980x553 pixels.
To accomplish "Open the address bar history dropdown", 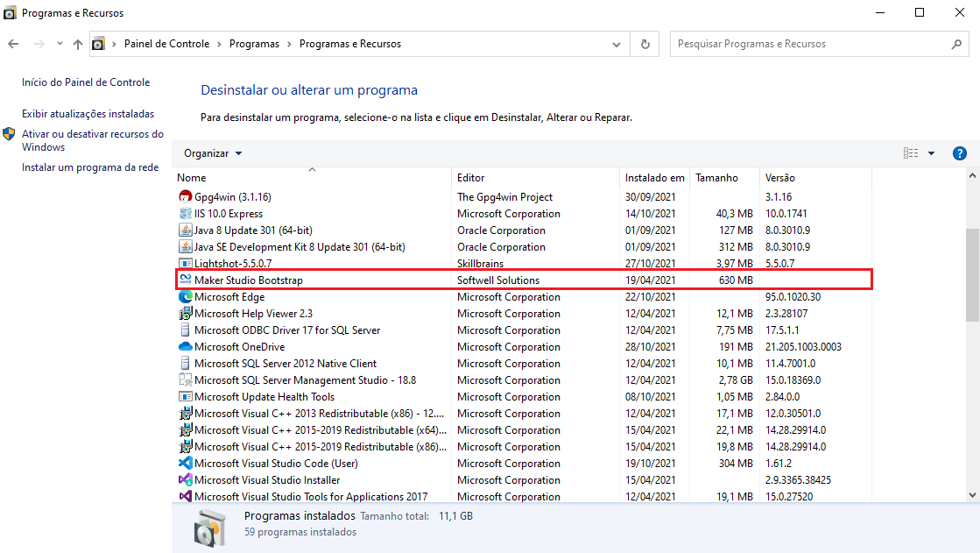I will click(618, 44).
